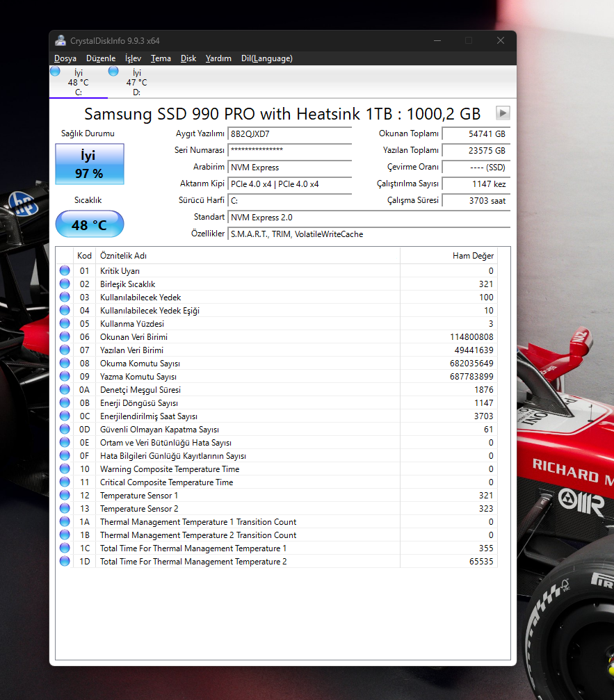Click the status orb for Yazılan Veri Birimi

(65, 350)
